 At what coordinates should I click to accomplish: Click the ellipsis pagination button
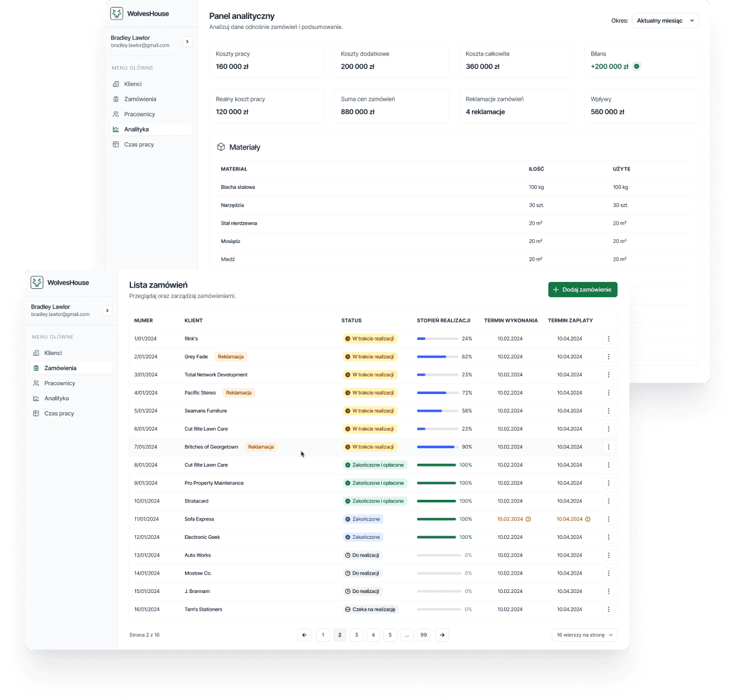(407, 635)
